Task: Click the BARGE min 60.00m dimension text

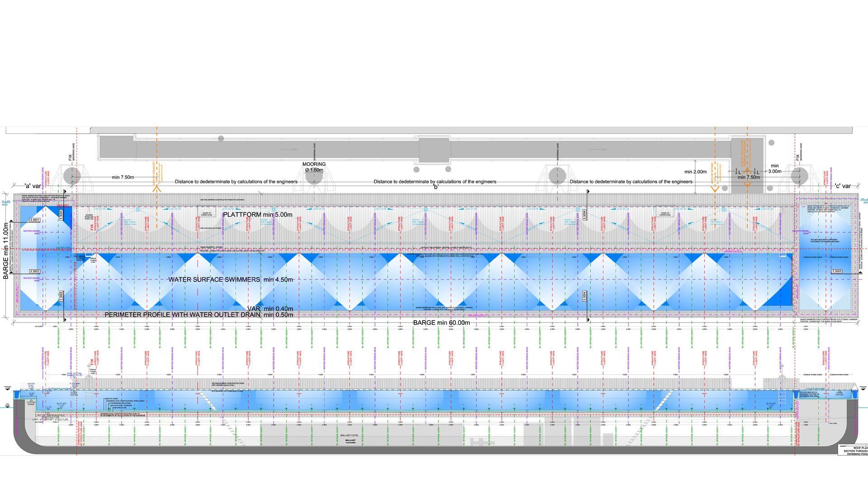Action: [441, 323]
